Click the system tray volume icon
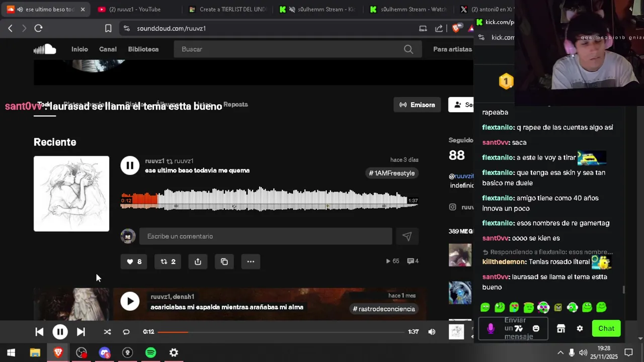Viewport: 644px width, 362px height. click(583, 352)
